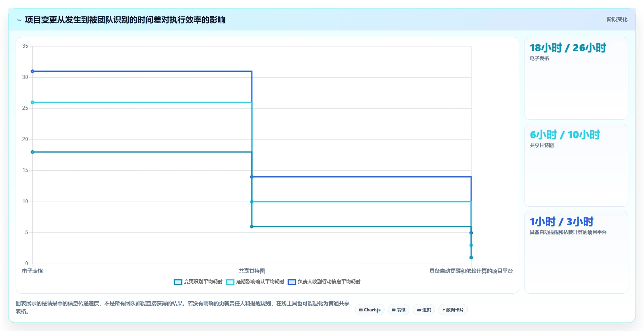Click the teal point at 1 for project platform
Screen dimensions: 644x331
tap(471, 258)
